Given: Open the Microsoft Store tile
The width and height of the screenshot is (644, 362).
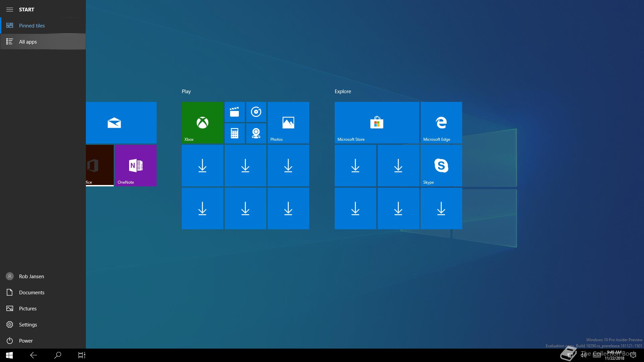Looking at the screenshot, I should pos(377,123).
